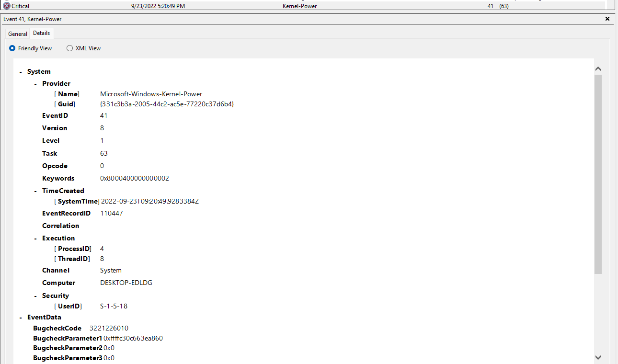Click the ThreadID label
The image size is (618, 364).
[73, 259]
